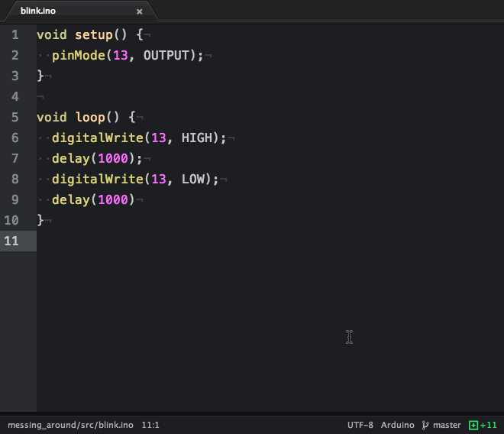
Task: Click the loop function name
Action: (x=90, y=117)
